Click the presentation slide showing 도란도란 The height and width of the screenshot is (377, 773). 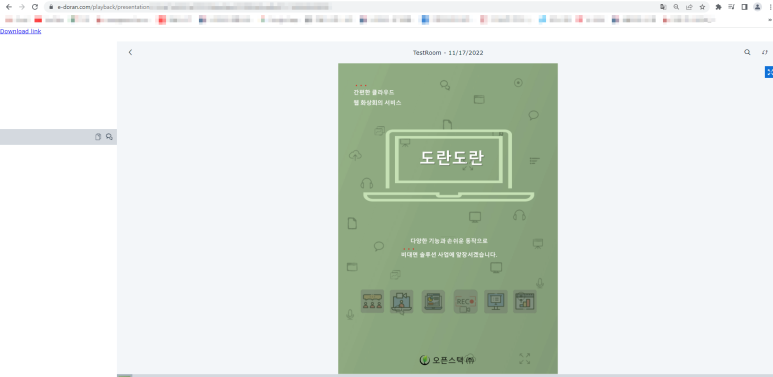tap(448, 218)
